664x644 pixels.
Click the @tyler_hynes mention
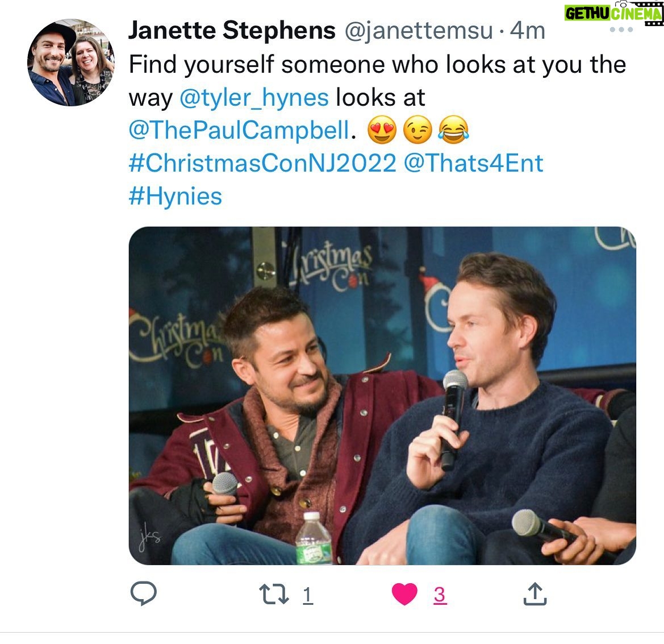click(x=254, y=97)
